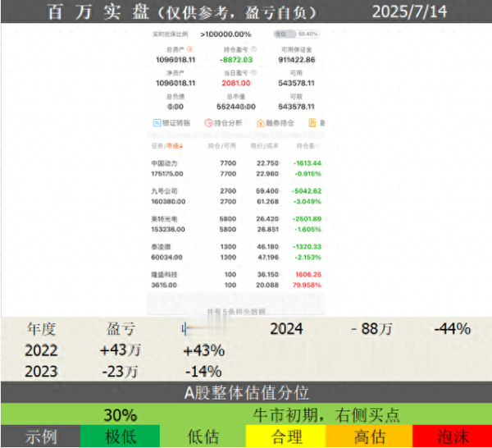Click the 现价/成本 column header

tap(262, 146)
